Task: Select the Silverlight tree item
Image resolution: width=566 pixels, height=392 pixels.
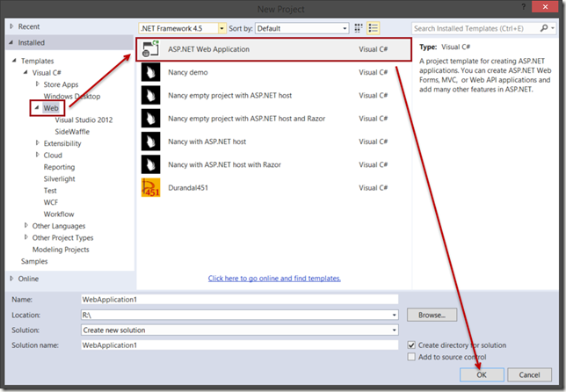Action: [x=59, y=178]
